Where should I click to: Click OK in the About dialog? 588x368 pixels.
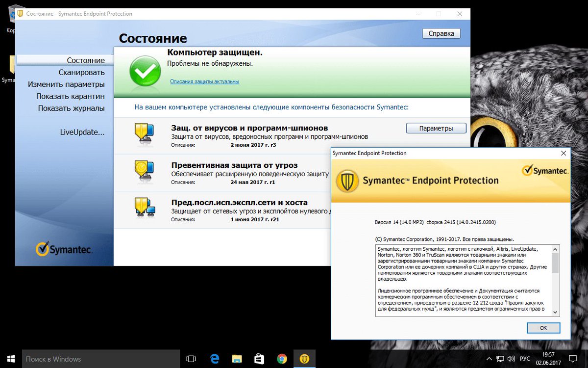[x=543, y=327]
